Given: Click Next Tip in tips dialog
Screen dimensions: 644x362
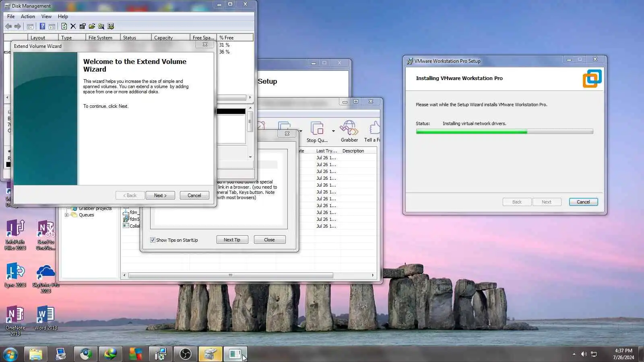Looking at the screenshot, I should [x=232, y=240].
